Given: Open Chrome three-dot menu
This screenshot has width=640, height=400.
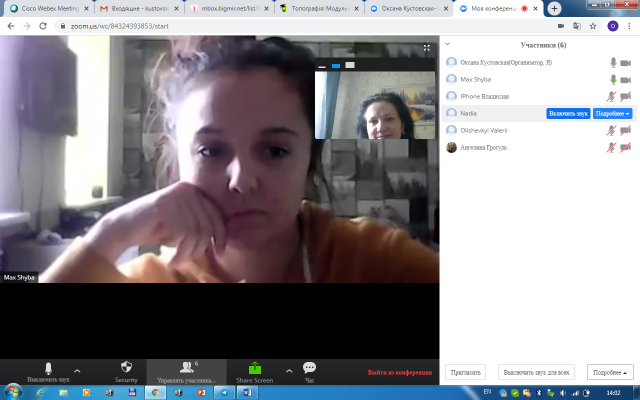Looking at the screenshot, I should click(629, 26).
